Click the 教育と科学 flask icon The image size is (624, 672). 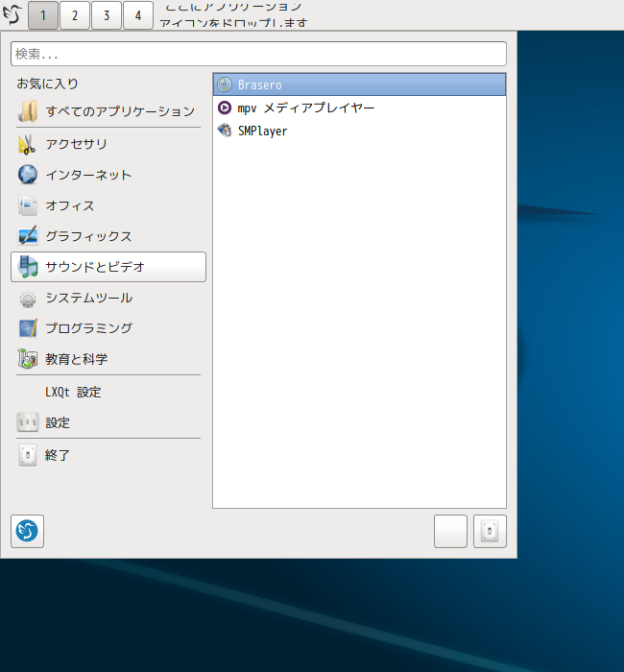[28, 359]
